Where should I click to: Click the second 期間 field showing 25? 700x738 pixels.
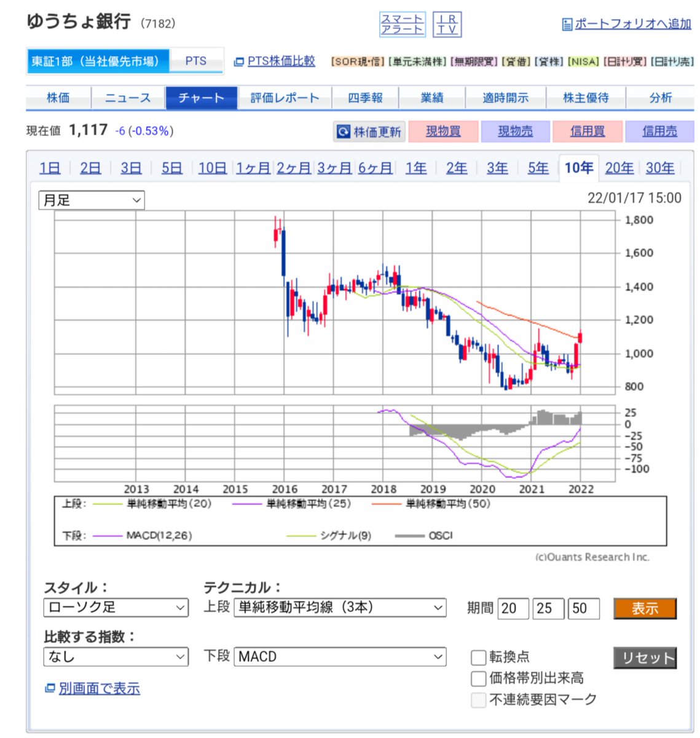click(548, 608)
